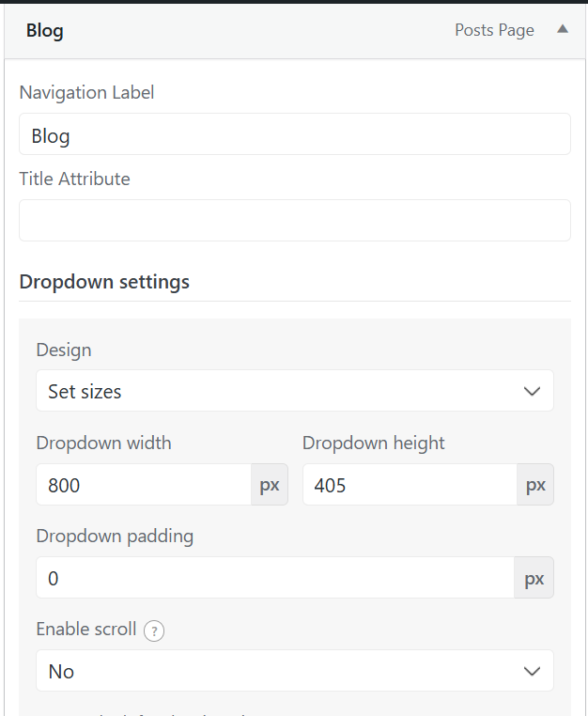The height and width of the screenshot is (716, 588).
Task: Click the px unit beside Dropdown height
Action: [x=535, y=485]
